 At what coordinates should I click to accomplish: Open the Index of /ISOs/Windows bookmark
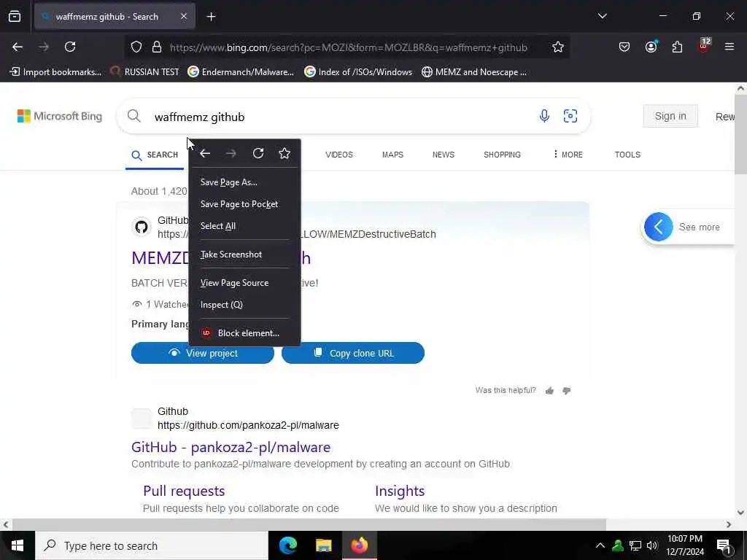pyautogui.click(x=358, y=72)
